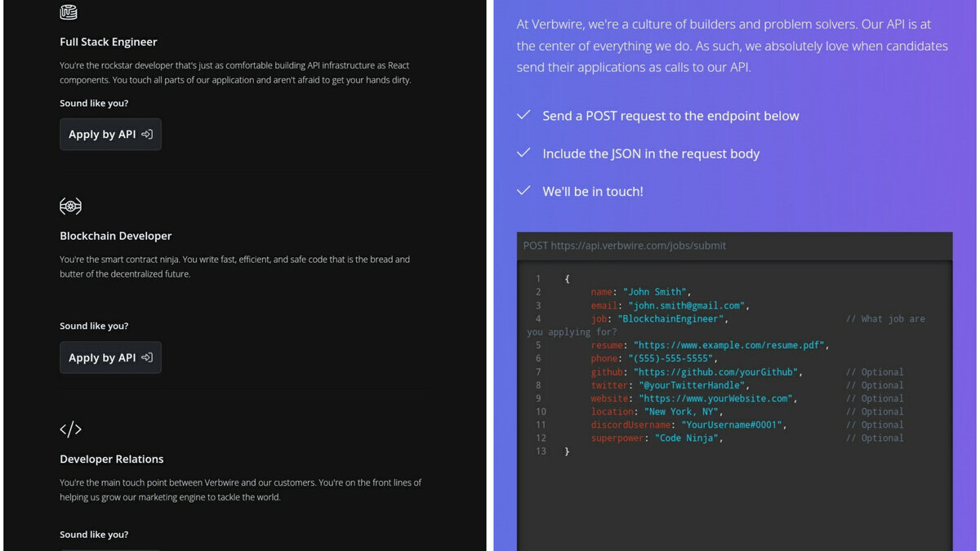Click the opening brace on line 1
This screenshot has height=551, width=980.
(567, 278)
